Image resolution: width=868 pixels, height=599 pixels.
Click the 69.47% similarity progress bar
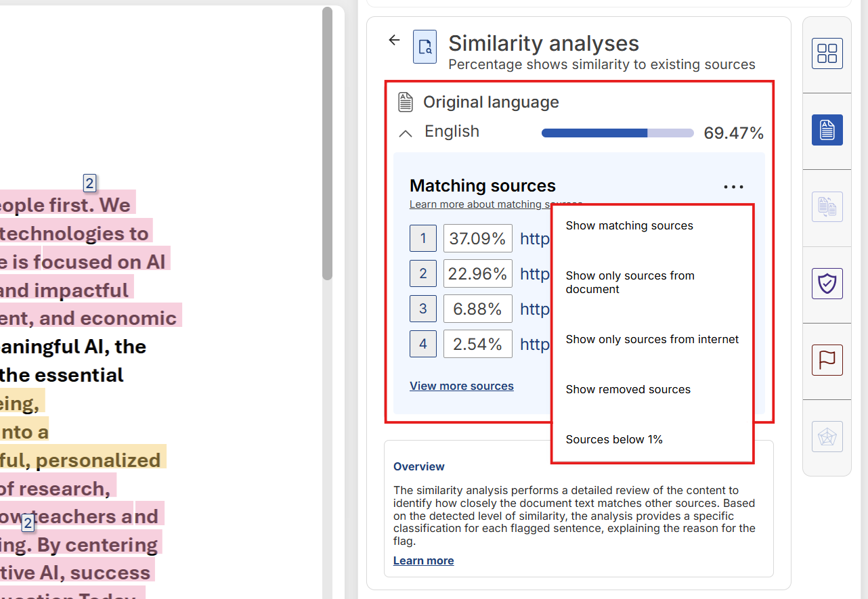(x=617, y=133)
